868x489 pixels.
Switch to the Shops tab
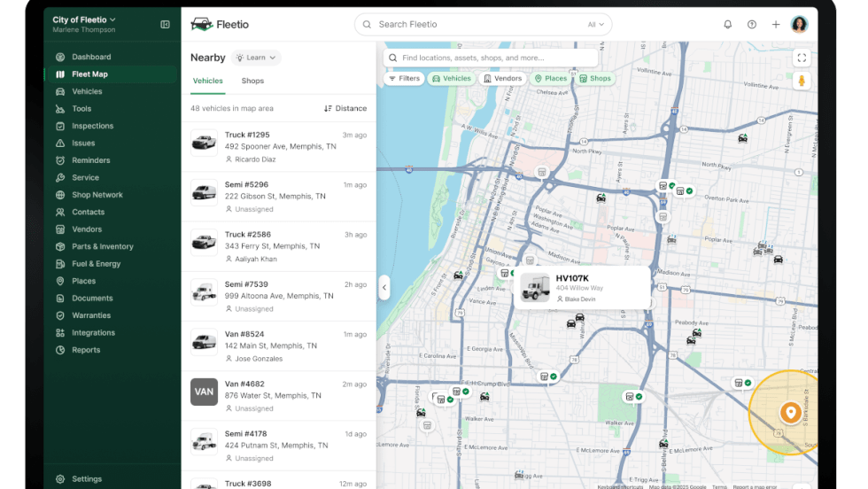coord(252,81)
